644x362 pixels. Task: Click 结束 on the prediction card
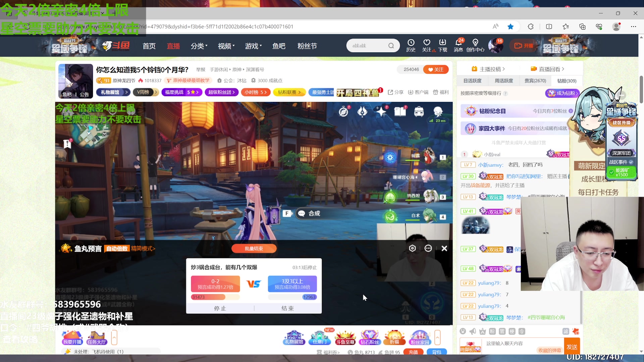click(287, 308)
